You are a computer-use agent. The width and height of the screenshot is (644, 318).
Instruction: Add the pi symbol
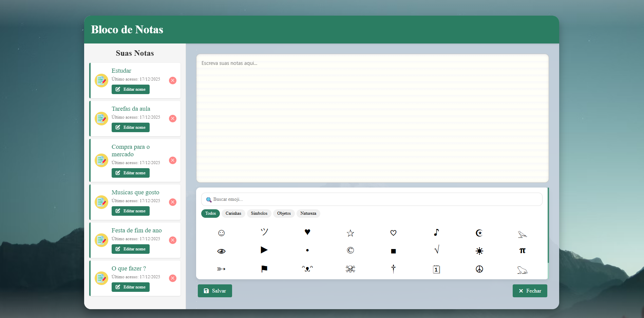(x=522, y=251)
